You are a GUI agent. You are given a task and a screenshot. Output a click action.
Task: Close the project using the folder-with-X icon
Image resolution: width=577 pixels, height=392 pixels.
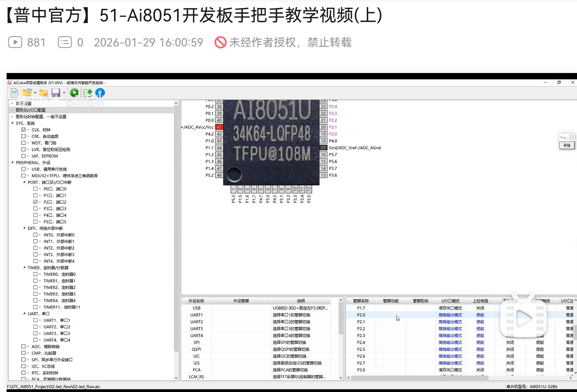tap(43, 93)
